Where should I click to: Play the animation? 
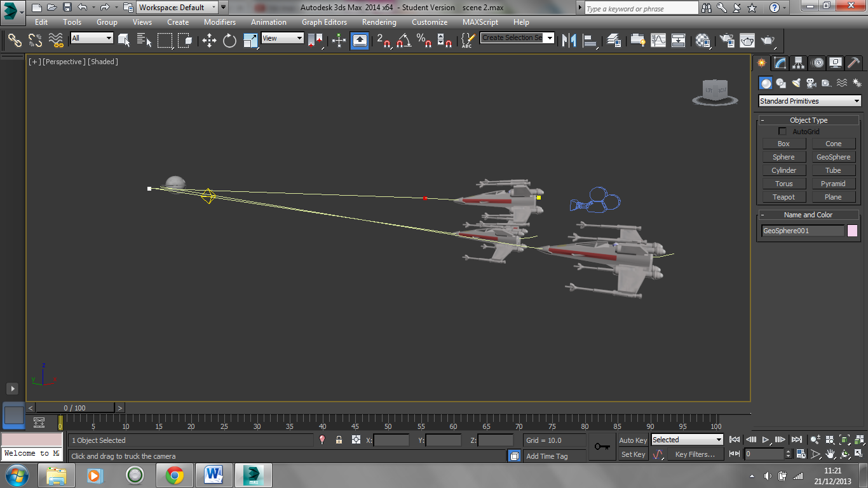click(766, 440)
